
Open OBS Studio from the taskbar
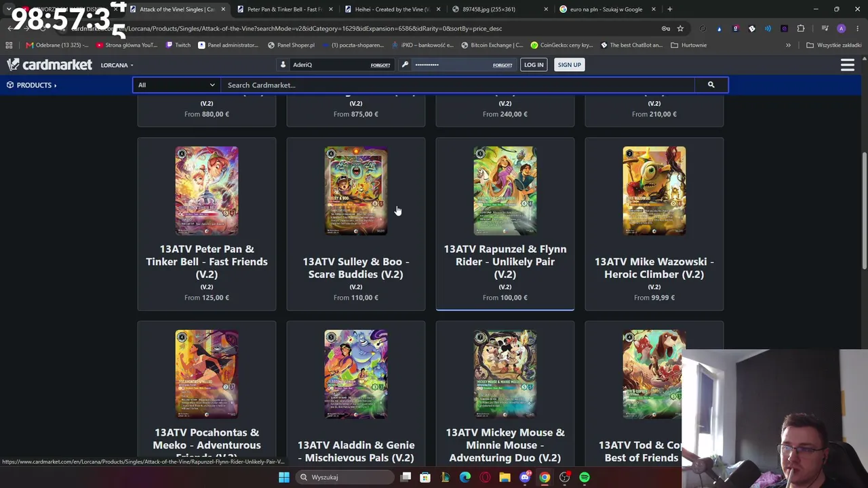(564, 477)
